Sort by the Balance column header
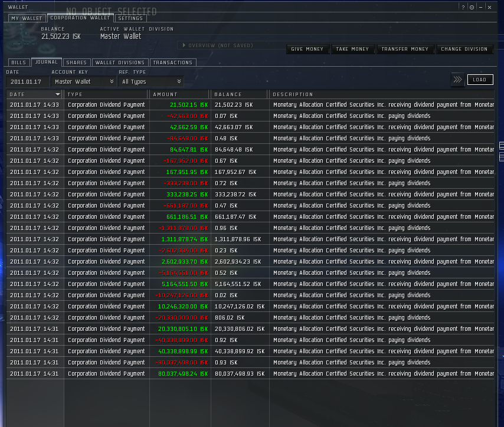 pyautogui.click(x=239, y=94)
